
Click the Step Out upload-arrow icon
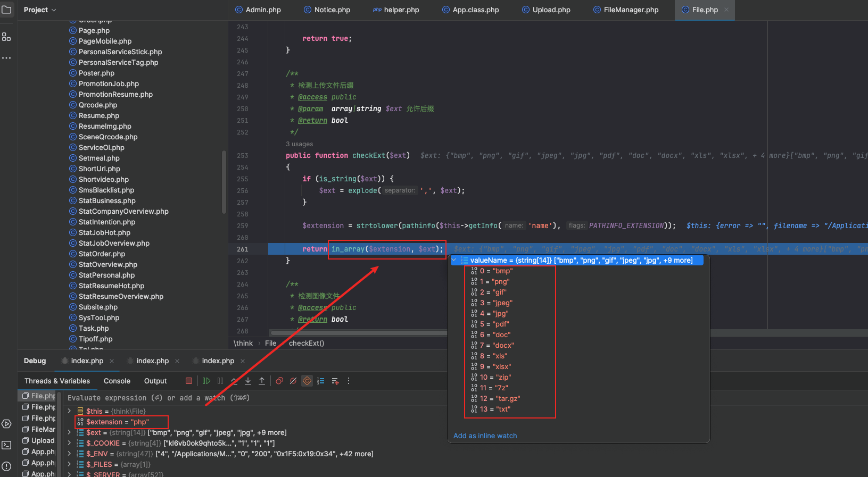tap(262, 381)
